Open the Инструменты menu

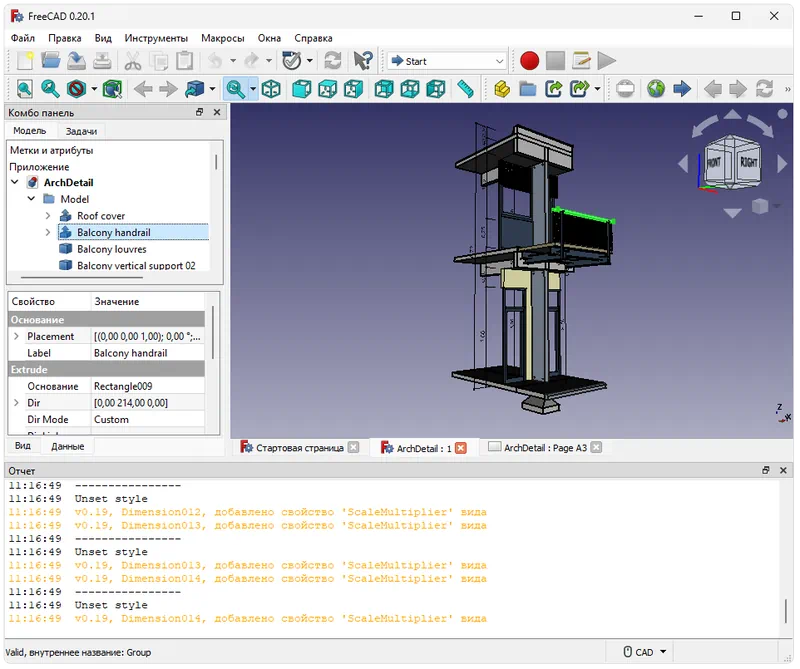click(x=156, y=38)
